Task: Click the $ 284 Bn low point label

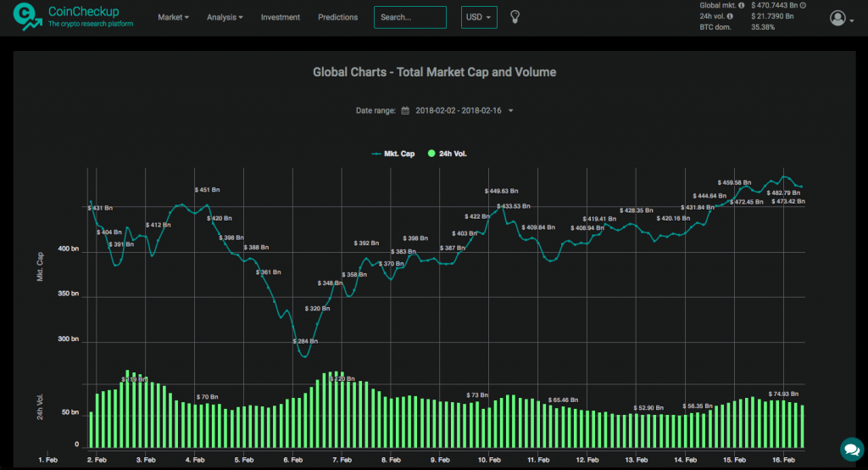Action: [305, 341]
